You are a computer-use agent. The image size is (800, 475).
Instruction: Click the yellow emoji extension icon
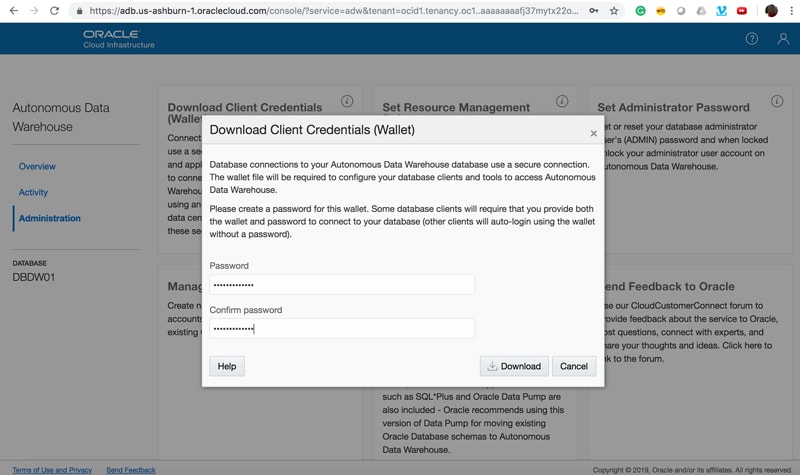661,11
